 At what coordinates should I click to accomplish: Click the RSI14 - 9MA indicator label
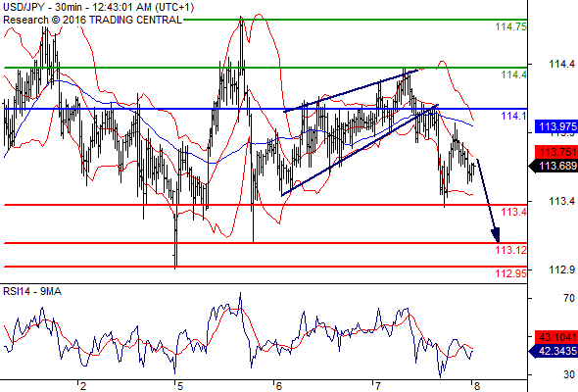click(x=32, y=291)
